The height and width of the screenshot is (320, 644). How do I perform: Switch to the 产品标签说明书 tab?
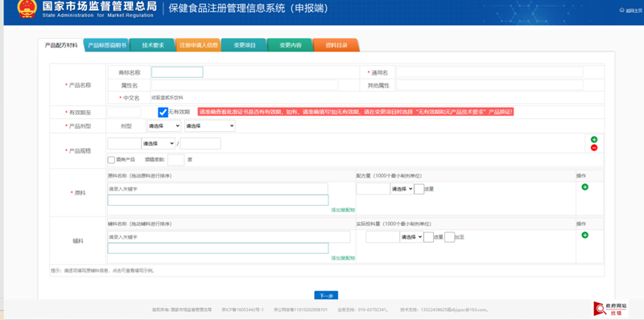(x=107, y=45)
